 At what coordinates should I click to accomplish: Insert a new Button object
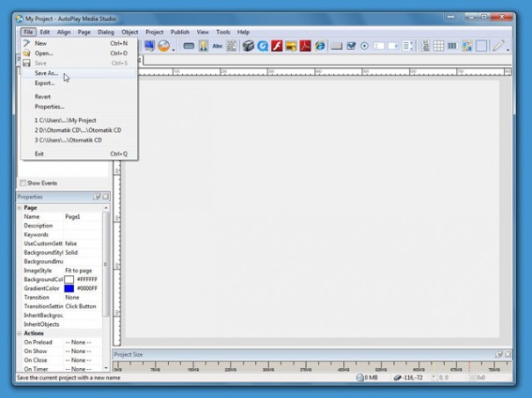[189, 46]
